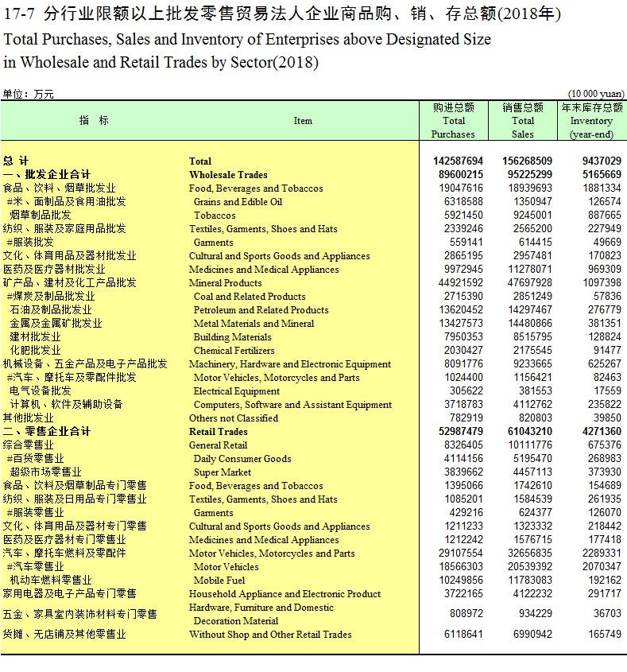
Task: Click the 'Mobile Fuel' row label
Action: [x=219, y=581]
